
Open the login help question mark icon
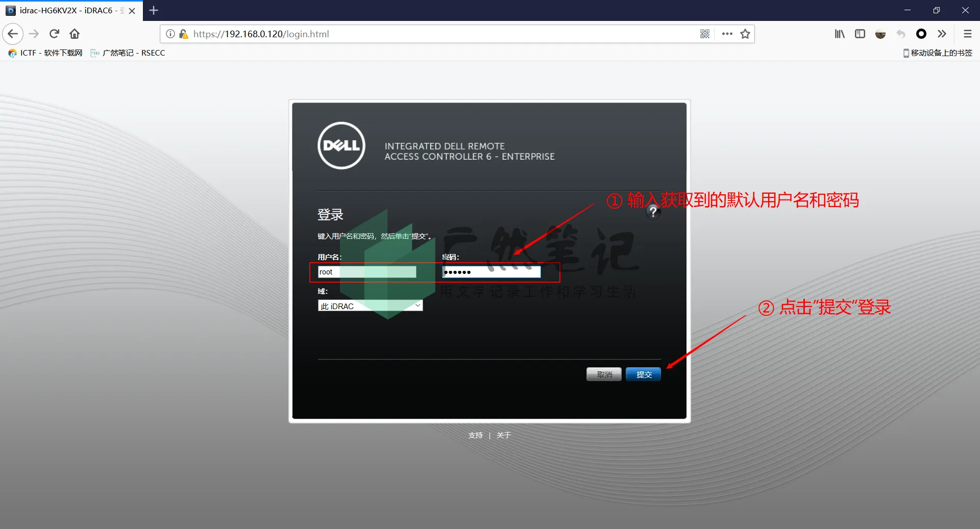[653, 212]
